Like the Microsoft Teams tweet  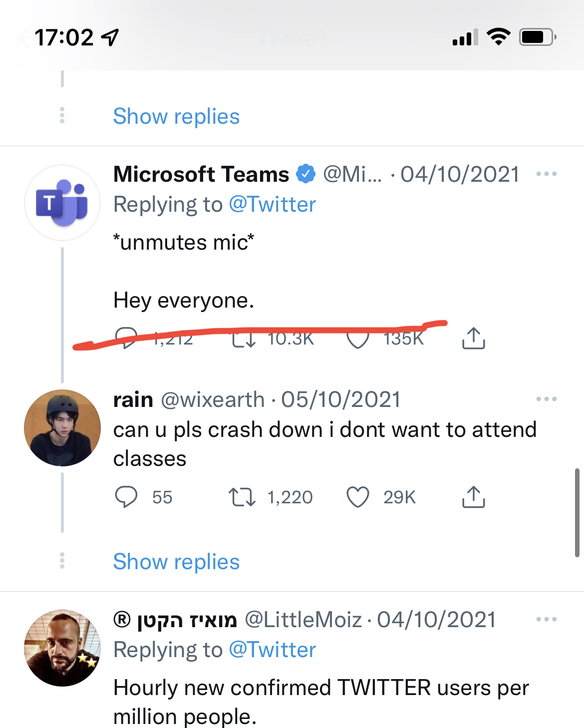(x=357, y=340)
